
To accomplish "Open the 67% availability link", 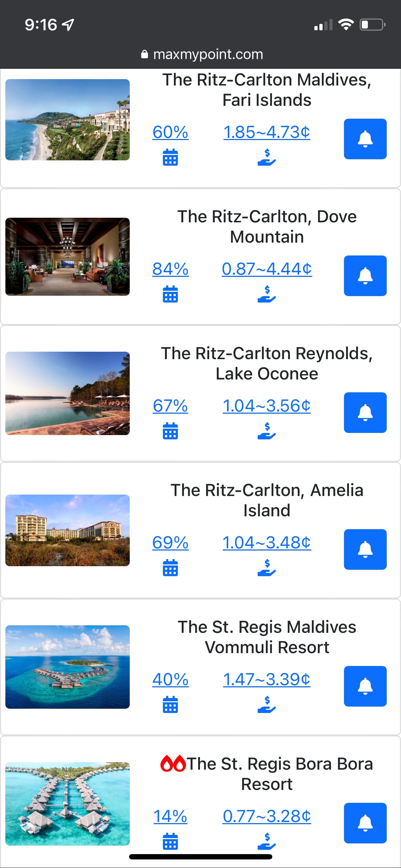I will (170, 406).
